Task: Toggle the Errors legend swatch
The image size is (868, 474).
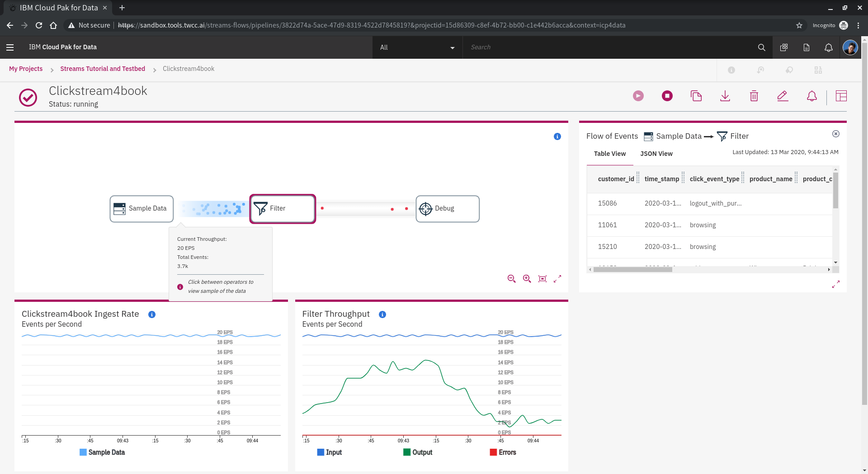Action: (x=493, y=452)
